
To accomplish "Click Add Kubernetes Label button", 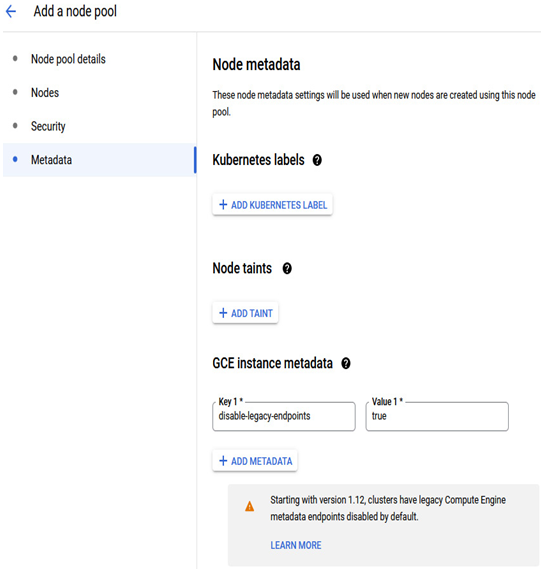I will [x=272, y=205].
